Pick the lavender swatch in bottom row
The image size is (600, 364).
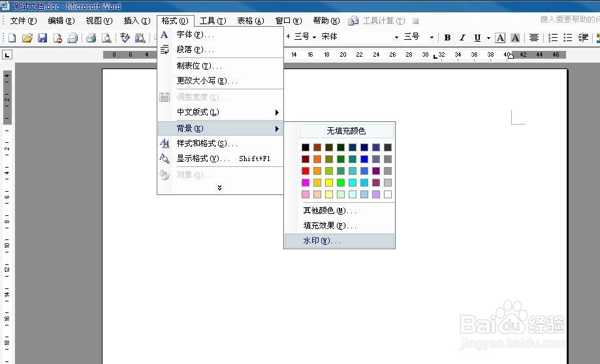tap(376, 194)
